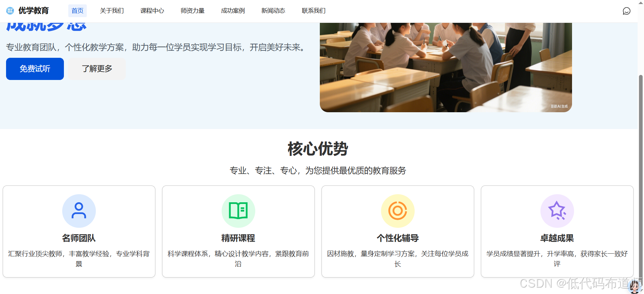Click hero text 专业教育团队 paragraph
Screen dimensions: 644x294
(156, 47)
